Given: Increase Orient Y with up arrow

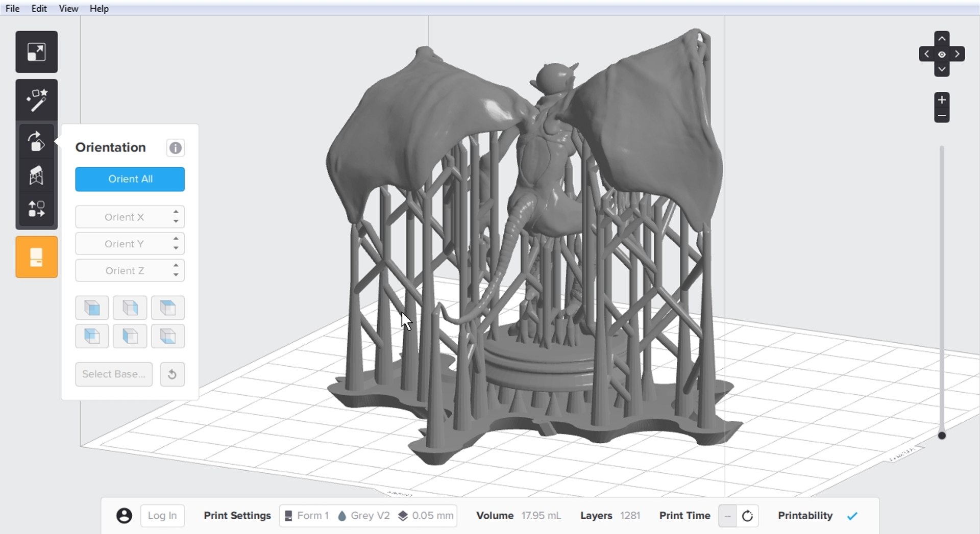Looking at the screenshot, I should tap(176, 239).
